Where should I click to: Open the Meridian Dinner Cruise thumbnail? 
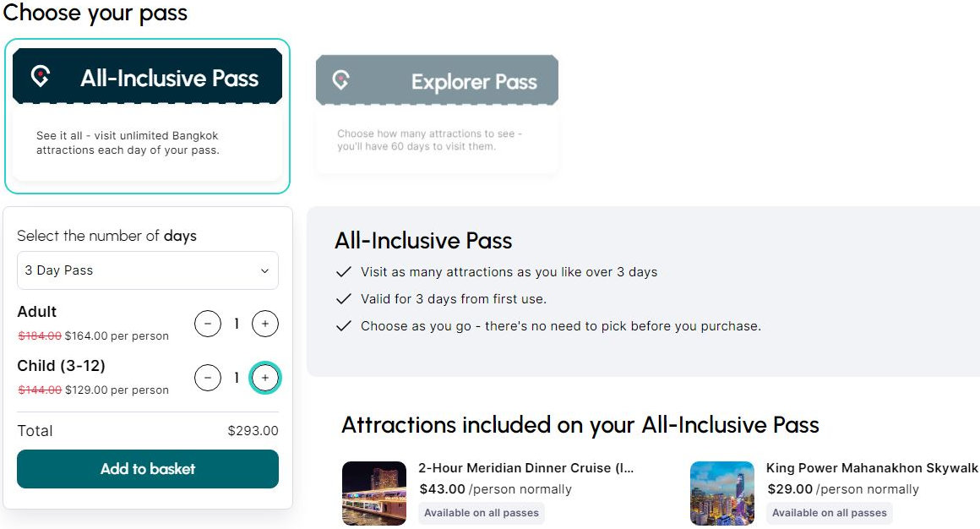pyautogui.click(x=374, y=494)
